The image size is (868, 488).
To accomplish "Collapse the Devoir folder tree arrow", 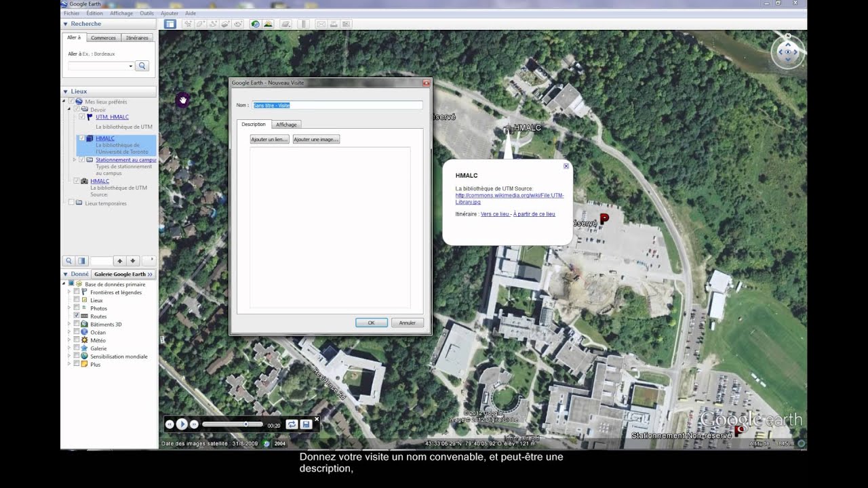I will (x=69, y=109).
